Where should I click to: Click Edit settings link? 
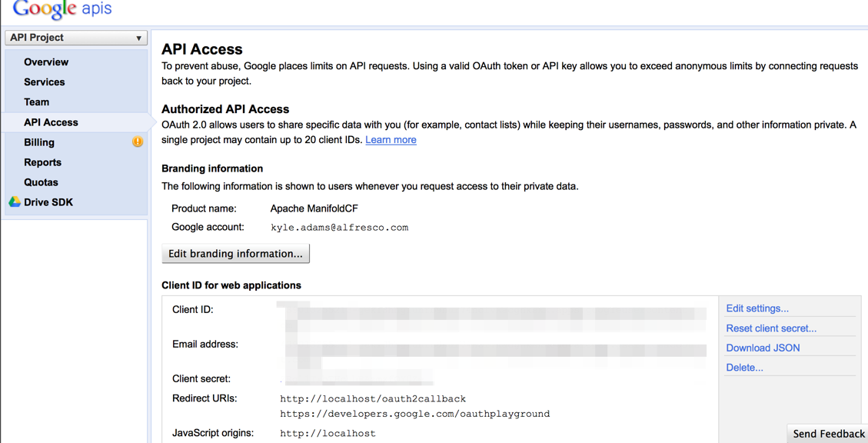(757, 308)
